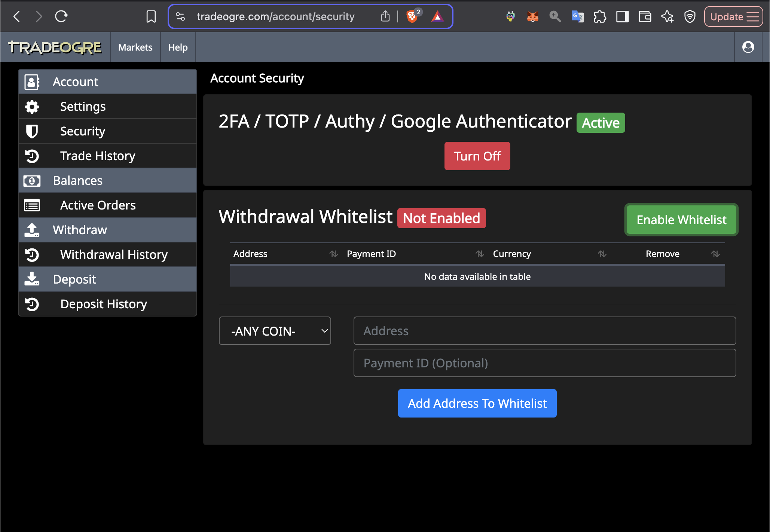This screenshot has height=532, width=770.
Task: Open the extensions puzzle menu
Action: click(x=600, y=16)
